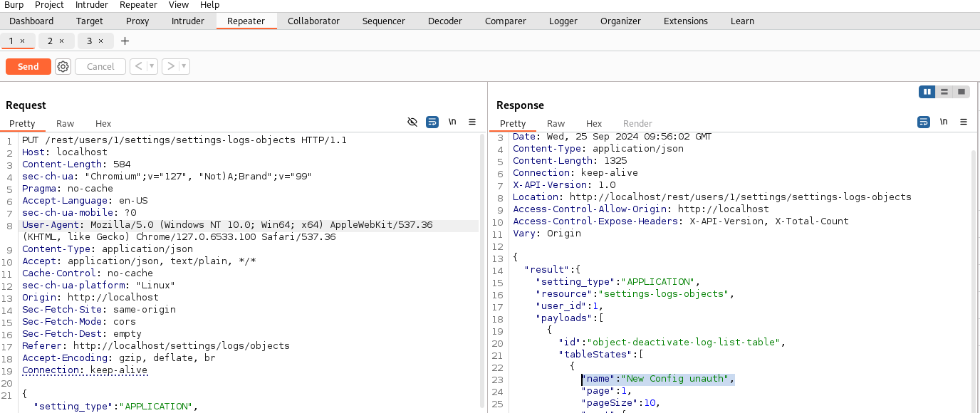980x413 pixels.
Task: Open Repeater settings gear icon
Action: point(63,66)
